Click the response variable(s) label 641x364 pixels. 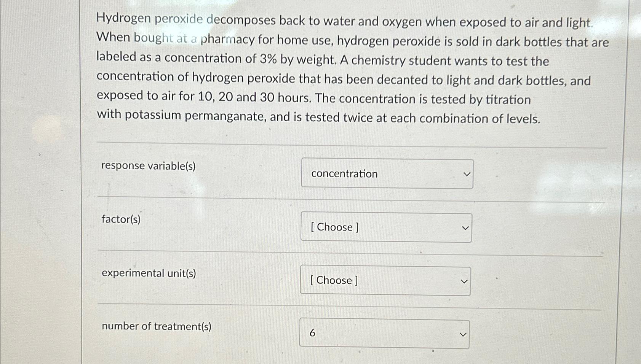click(148, 166)
